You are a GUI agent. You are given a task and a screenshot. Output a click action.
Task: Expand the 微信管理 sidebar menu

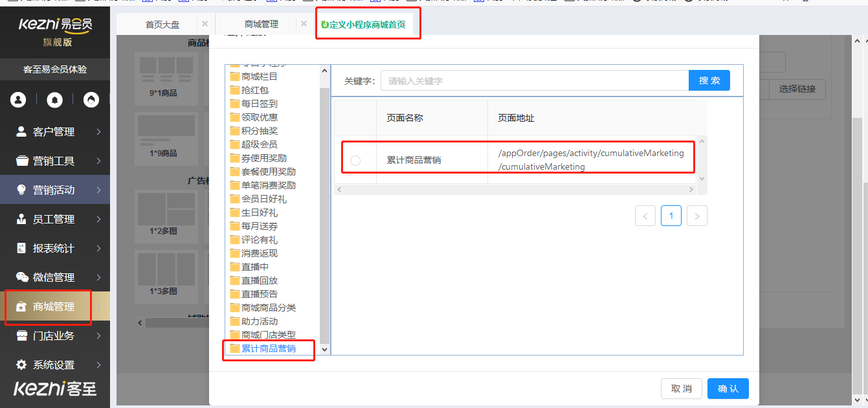(55, 277)
